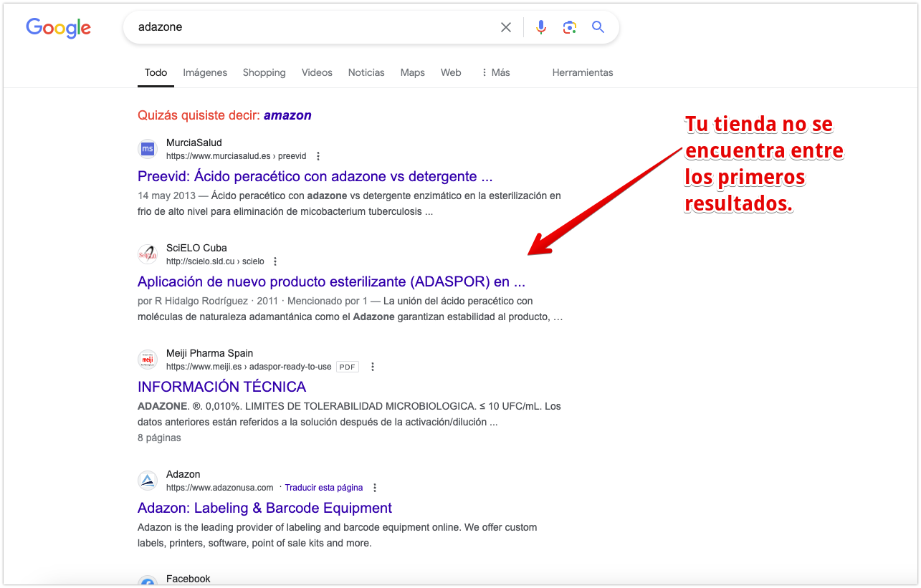Open MurciaSalud site favicon
This screenshot has height=588, width=921.
pyautogui.click(x=148, y=149)
